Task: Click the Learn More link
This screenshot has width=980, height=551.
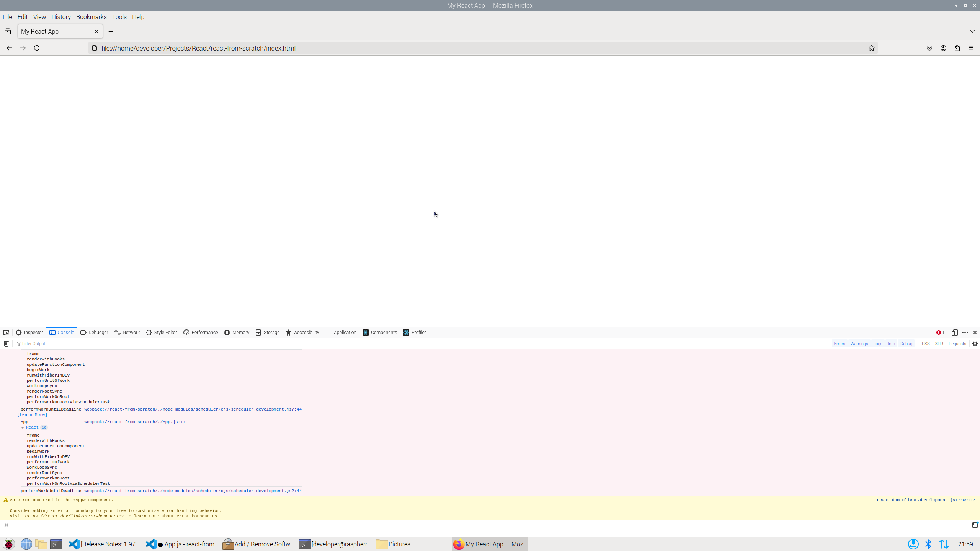Action: tap(32, 415)
